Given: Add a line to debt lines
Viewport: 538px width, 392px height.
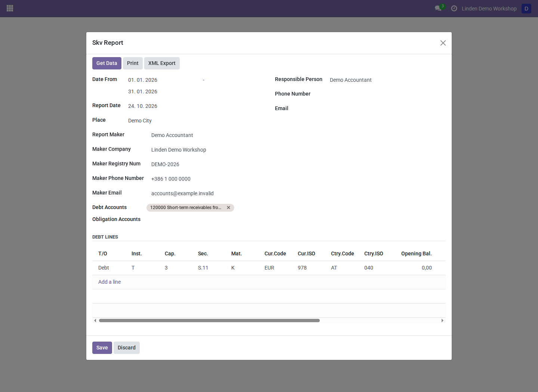Looking at the screenshot, I should click(x=109, y=282).
